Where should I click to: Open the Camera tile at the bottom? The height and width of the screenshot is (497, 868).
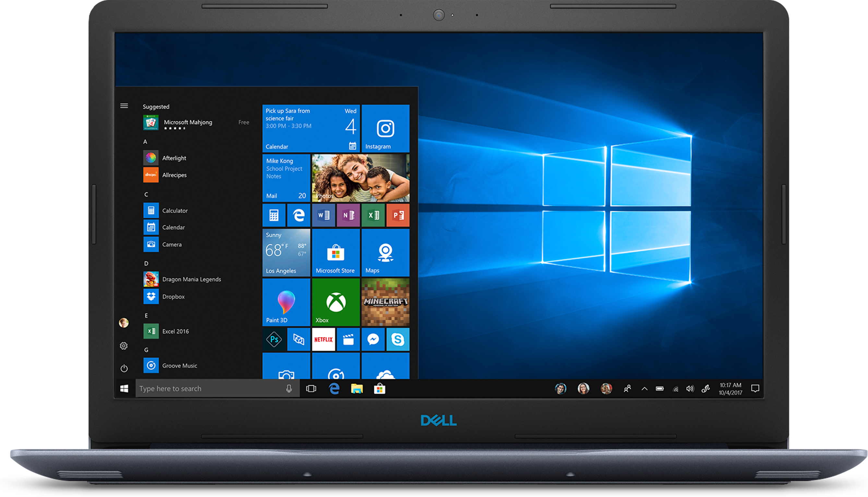pos(286,366)
